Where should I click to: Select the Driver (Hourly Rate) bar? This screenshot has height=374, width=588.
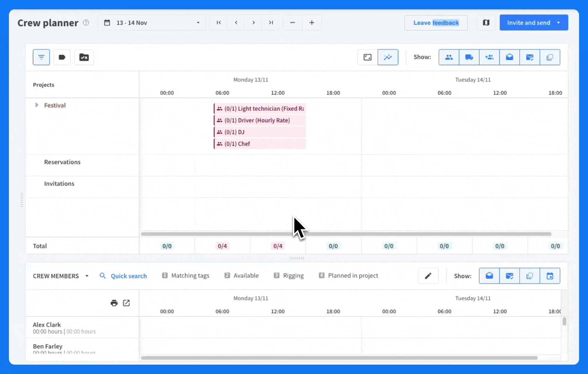(260, 120)
